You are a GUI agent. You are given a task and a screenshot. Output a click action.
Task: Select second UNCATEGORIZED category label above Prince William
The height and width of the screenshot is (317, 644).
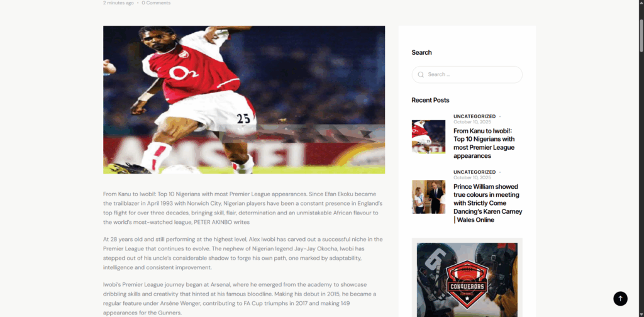474,172
